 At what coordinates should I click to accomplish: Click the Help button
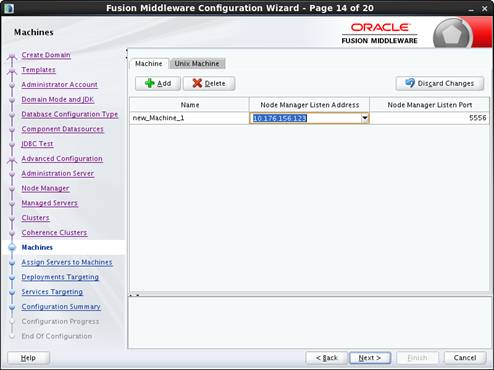[28, 358]
